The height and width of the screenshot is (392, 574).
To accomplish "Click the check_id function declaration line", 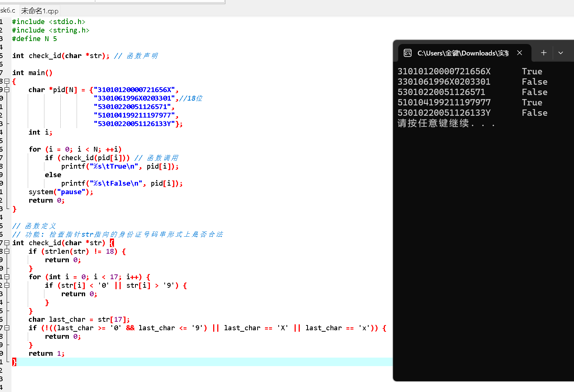I will pos(85,56).
